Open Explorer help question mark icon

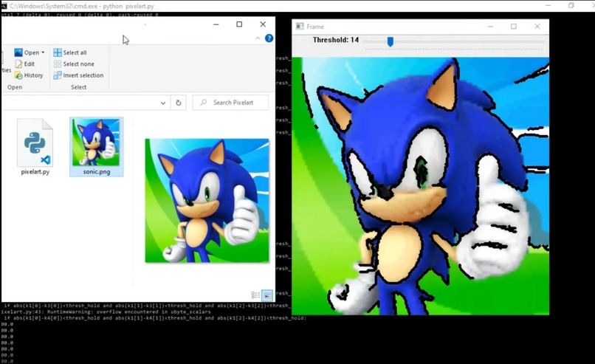269,38
